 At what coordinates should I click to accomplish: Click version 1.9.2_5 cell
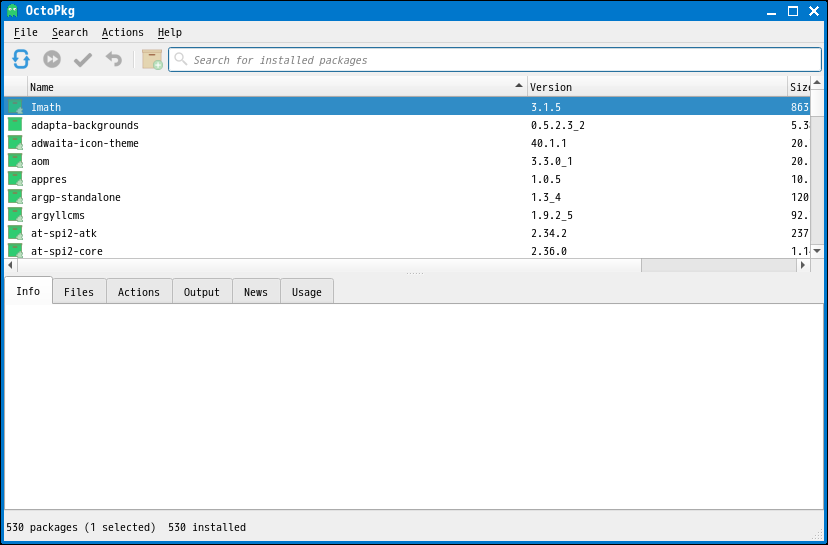pyautogui.click(x=552, y=215)
